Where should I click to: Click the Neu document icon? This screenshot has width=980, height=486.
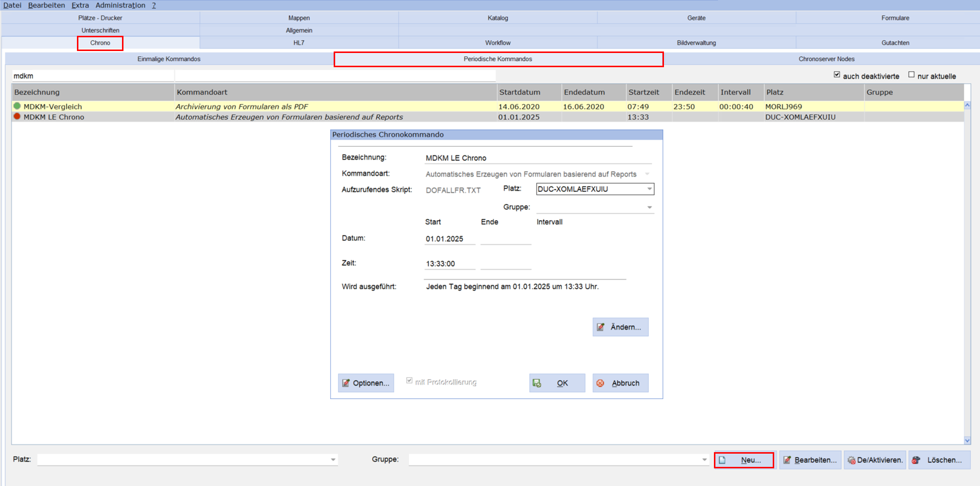click(x=722, y=460)
